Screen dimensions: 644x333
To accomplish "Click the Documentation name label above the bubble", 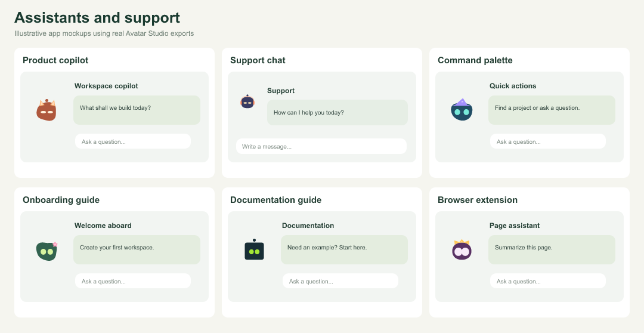I will (x=308, y=226).
